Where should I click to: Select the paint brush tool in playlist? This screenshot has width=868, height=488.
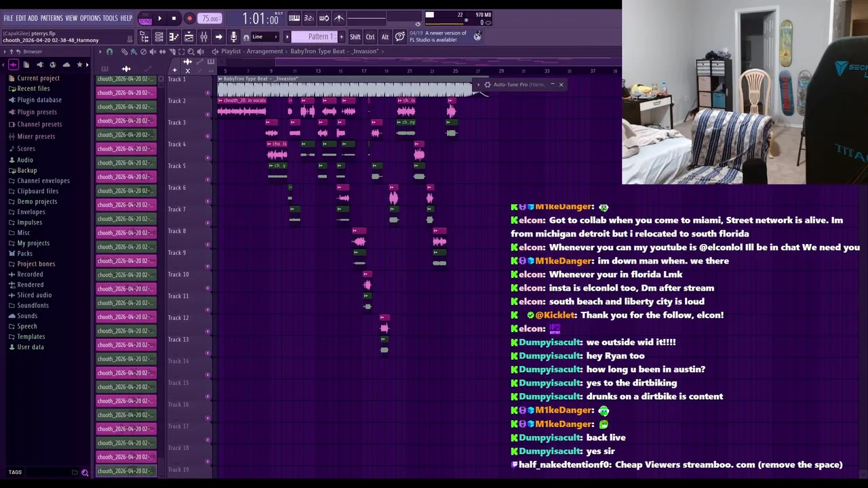(134, 52)
